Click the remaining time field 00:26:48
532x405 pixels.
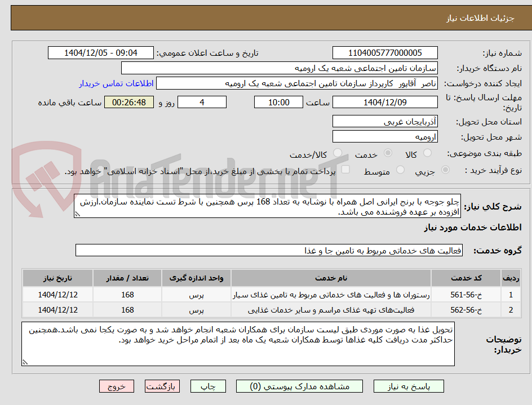click(x=129, y=102)
